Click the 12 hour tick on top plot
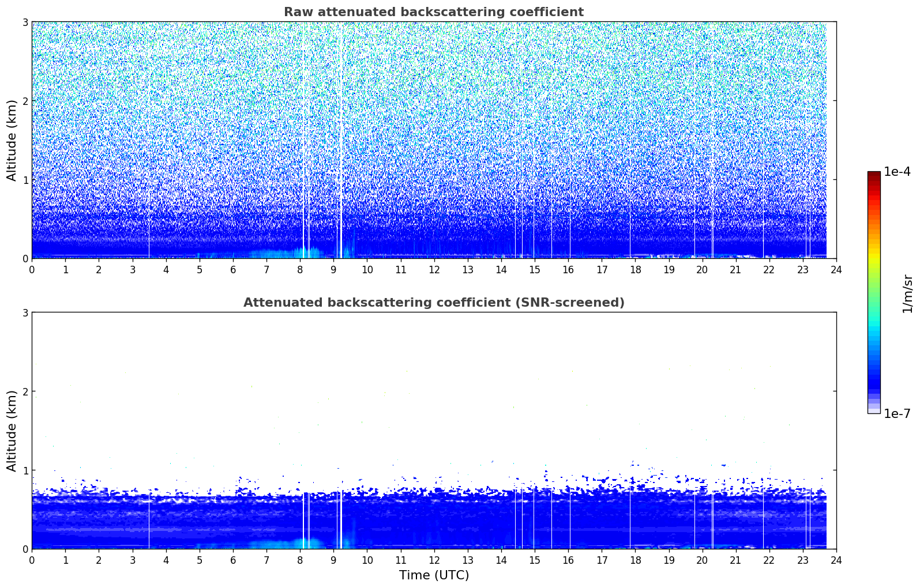This screenshot has height=588, width=920. (434, 269)
